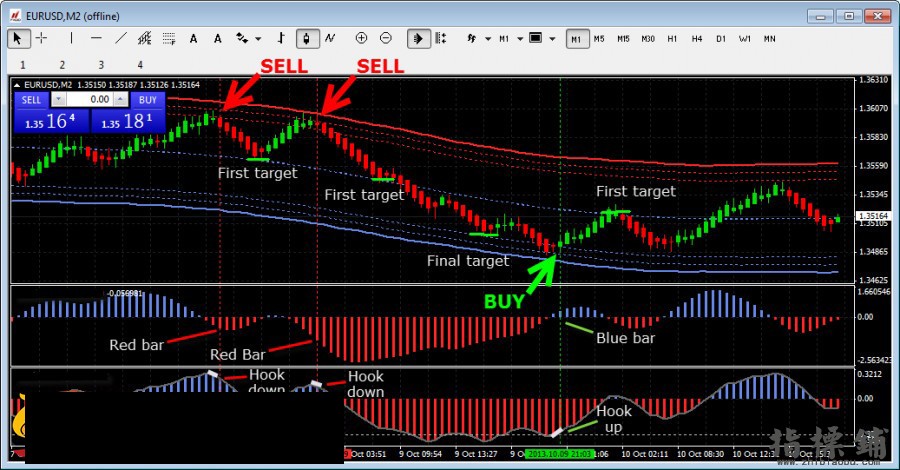Select the cursor arrow tool
The width and height of the screenshot is (900, 470).
point(18,38)
